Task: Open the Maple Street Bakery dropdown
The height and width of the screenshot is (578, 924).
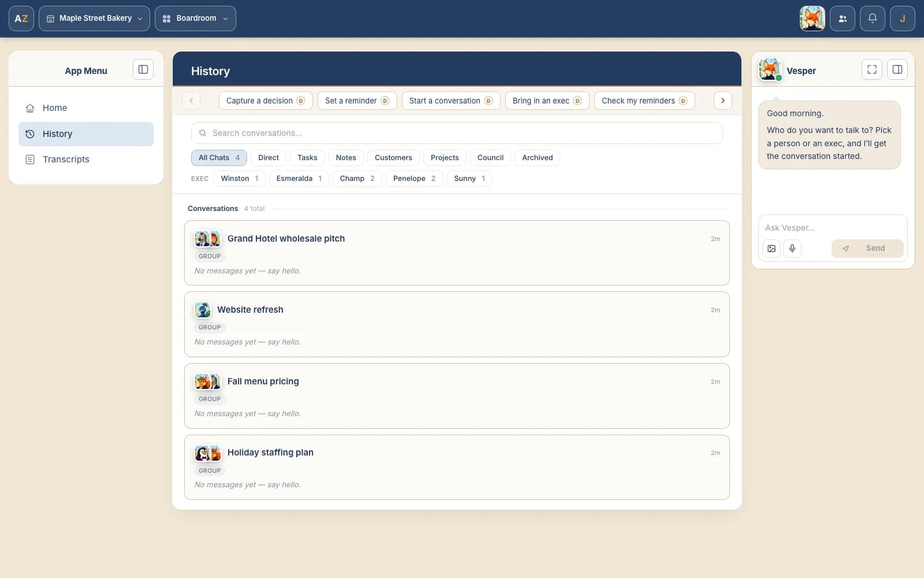Action: tap(94, 18)
